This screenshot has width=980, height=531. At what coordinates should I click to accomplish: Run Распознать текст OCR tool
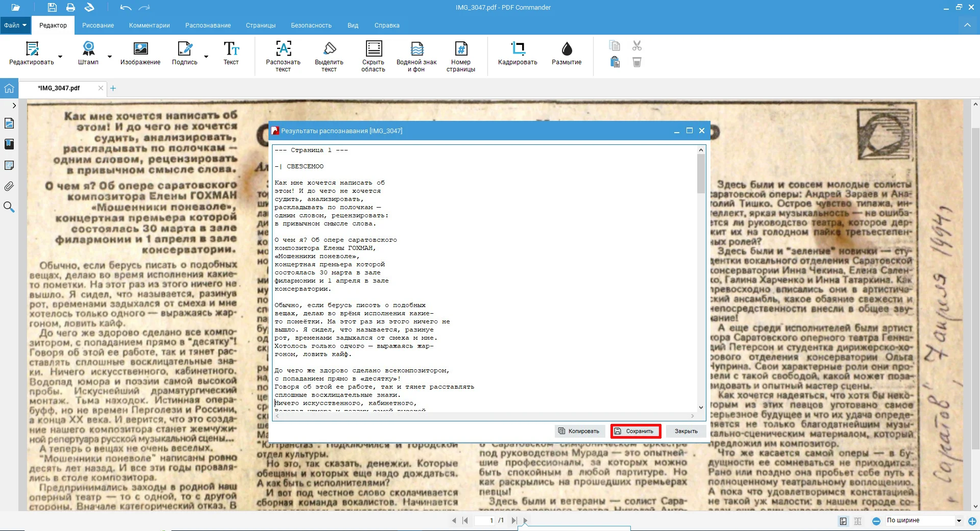(x=283, y=57)
